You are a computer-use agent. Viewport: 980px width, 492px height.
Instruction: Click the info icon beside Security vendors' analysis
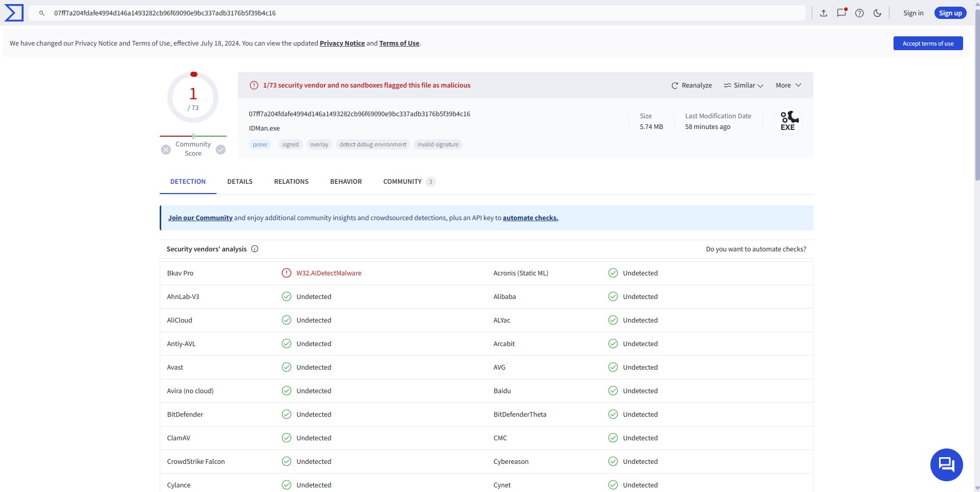coord(255,249)
